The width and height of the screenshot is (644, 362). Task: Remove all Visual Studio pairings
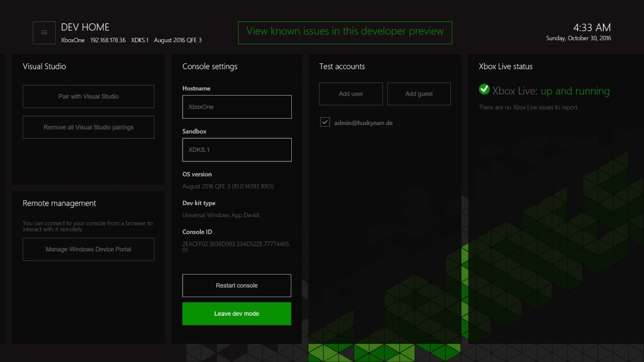pyautogui.click(x=89, y=127)
